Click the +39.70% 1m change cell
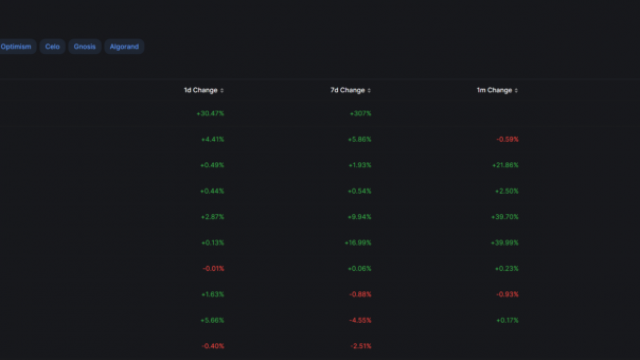The image size is (640, 360). pyautogui.click(x=505, y=217)
